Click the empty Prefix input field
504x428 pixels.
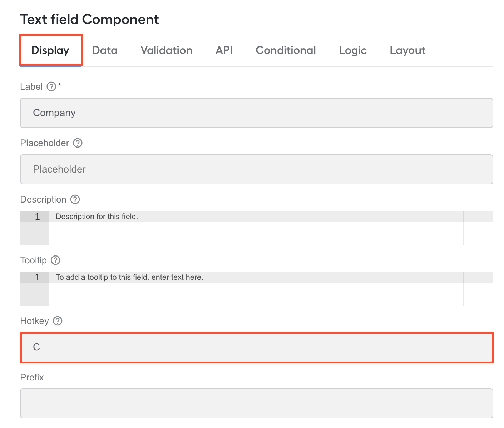point(257,403)
